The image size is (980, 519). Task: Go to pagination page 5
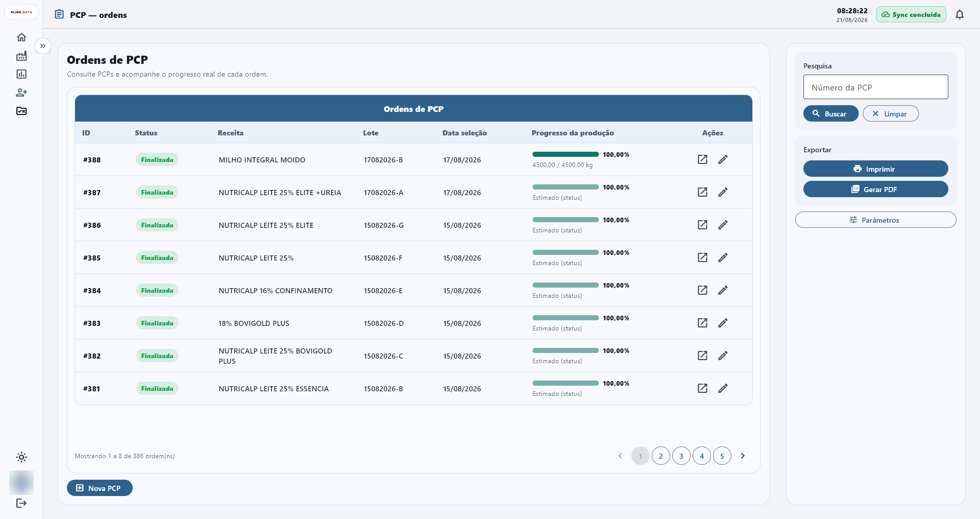click(722, 456)
